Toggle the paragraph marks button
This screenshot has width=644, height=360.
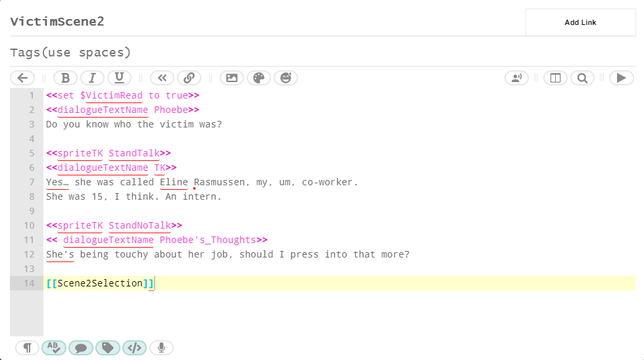27,348
